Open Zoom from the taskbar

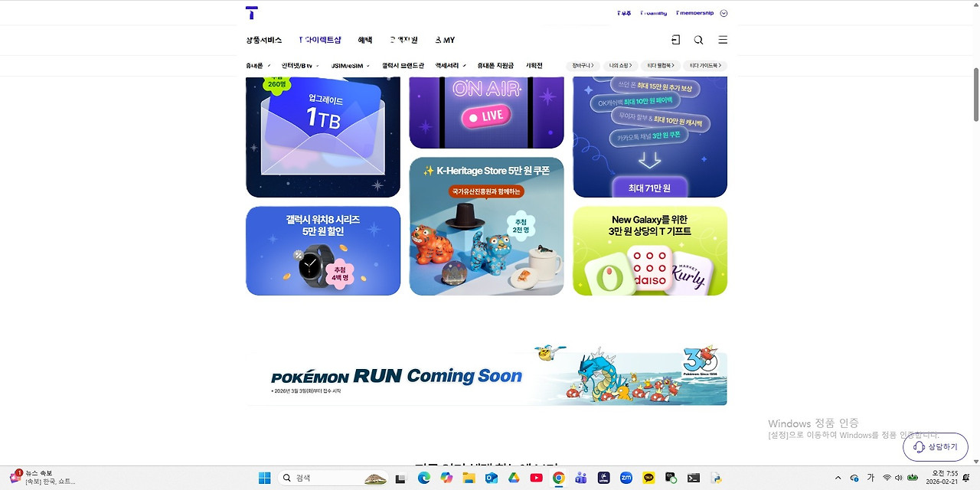(626, 478)
